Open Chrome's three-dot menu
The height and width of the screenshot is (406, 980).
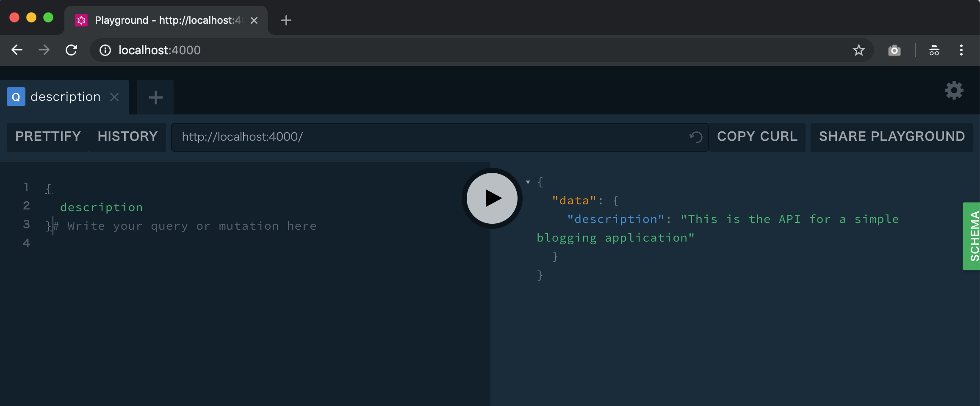coord(961,50)
